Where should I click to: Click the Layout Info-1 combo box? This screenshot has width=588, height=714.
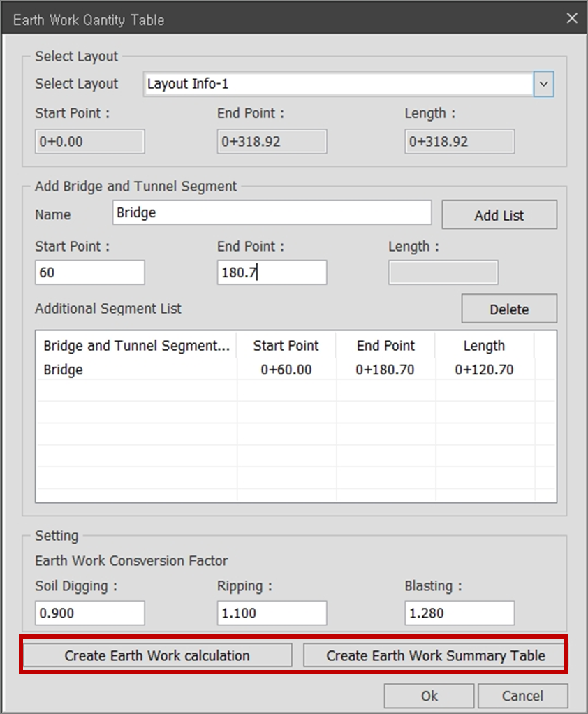[x=348, y=85]
